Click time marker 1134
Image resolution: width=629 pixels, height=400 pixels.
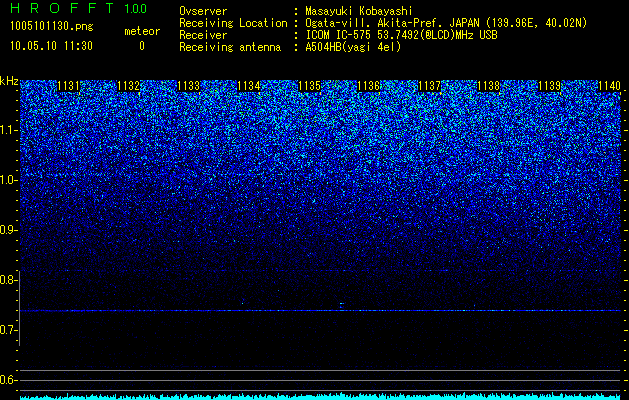click(249, 86)
